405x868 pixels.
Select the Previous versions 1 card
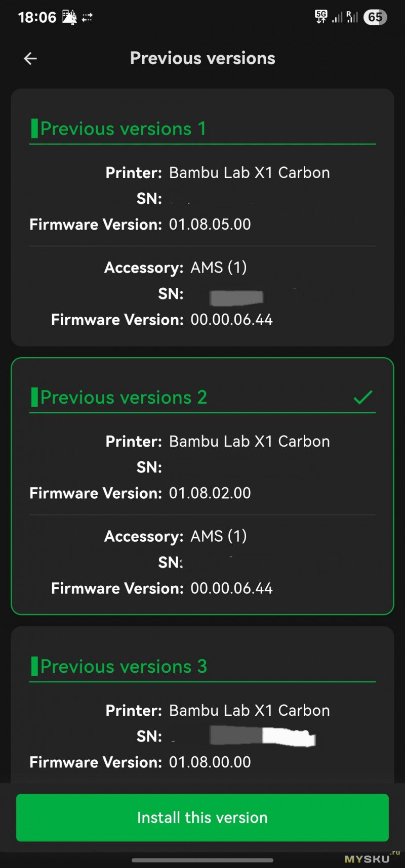coord(202,218)
